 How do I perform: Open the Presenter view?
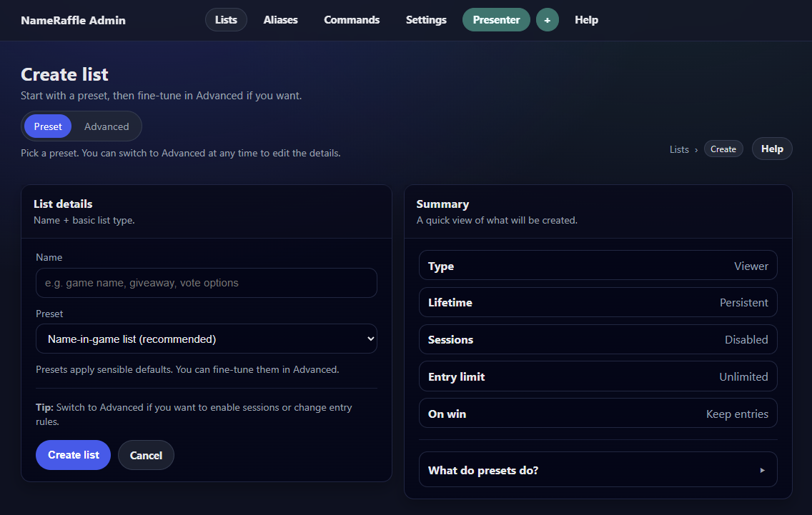(x=496, y=19)
